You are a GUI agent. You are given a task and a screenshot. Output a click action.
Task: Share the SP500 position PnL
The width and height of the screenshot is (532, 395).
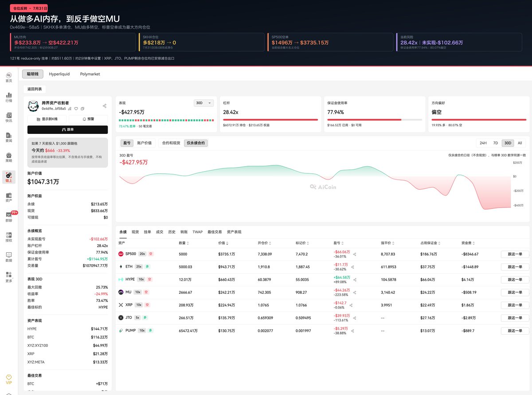pyautogui.click(x=354, y=254)
